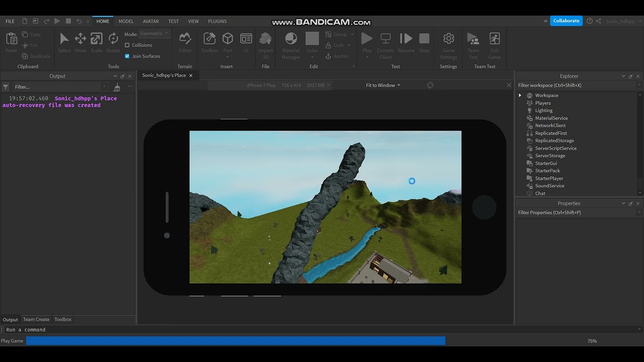This screenshot has width=644, height=362.
Task: Switch to the AVATAR ribbon tab
Action: [151, 21]
